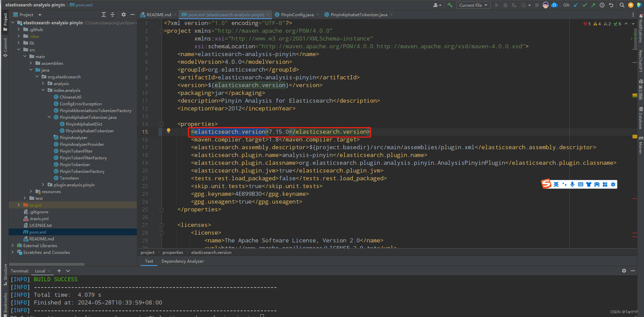Select the Local terminal tab
644x317 pixels.
[40, 271]
